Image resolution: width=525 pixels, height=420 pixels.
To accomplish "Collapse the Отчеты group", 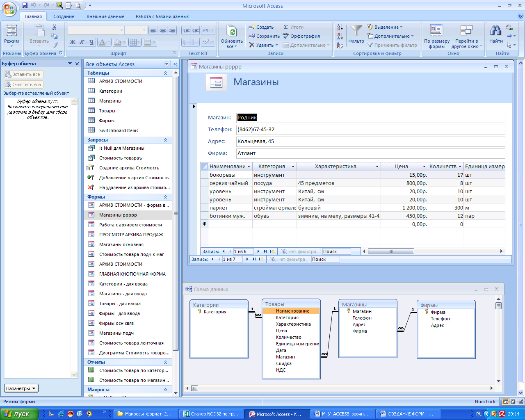I will [166, 362].
